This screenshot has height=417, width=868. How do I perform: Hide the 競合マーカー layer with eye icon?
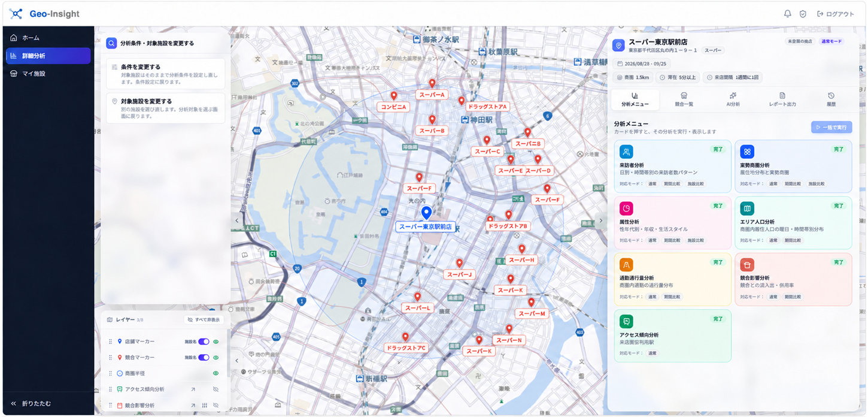pos(216,358)
